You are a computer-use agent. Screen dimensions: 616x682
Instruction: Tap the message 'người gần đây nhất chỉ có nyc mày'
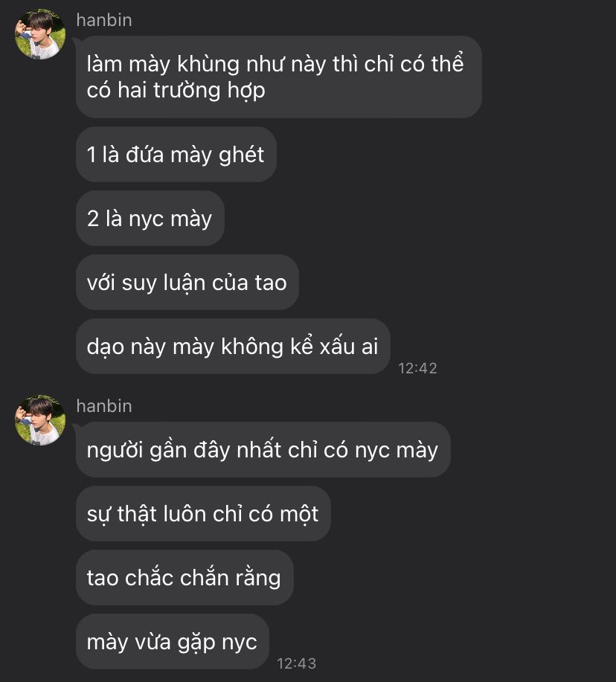(x=263, y=450)
